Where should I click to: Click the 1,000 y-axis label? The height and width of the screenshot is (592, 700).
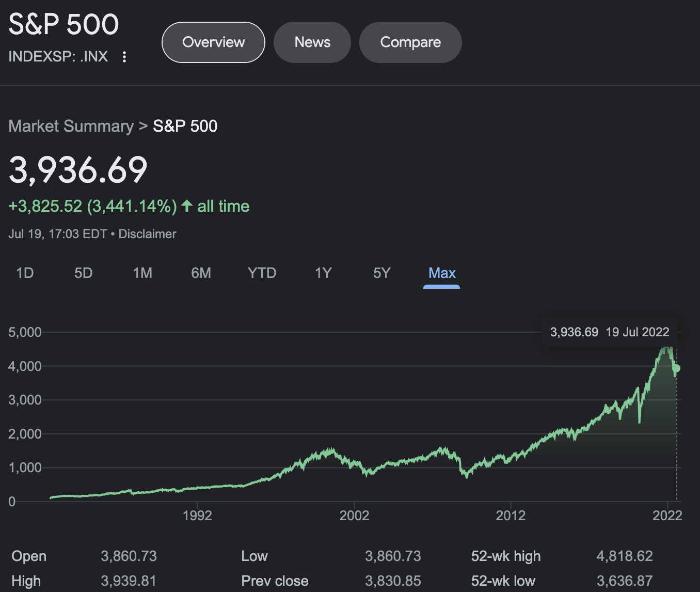tap(25, 468)
